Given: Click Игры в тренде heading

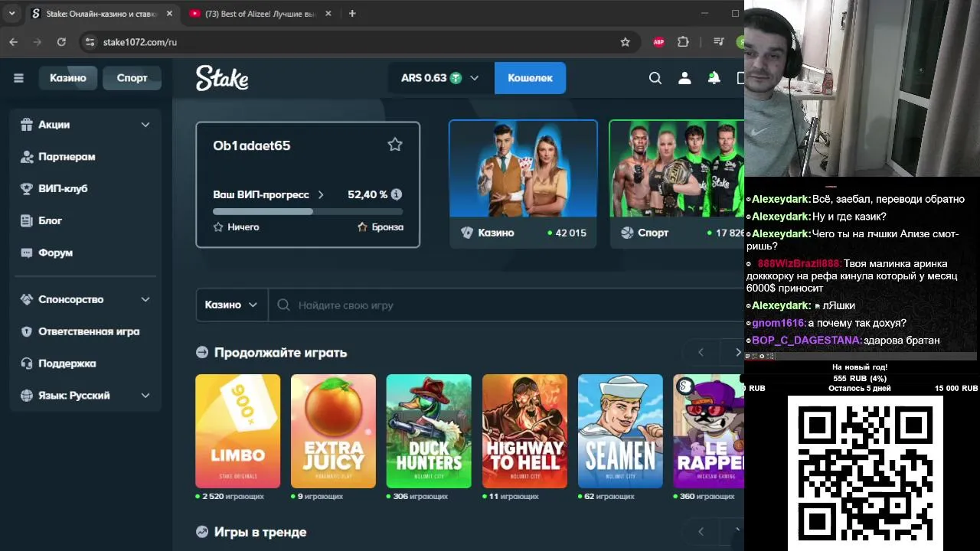Looking at the screenshot, I should 260,532.
